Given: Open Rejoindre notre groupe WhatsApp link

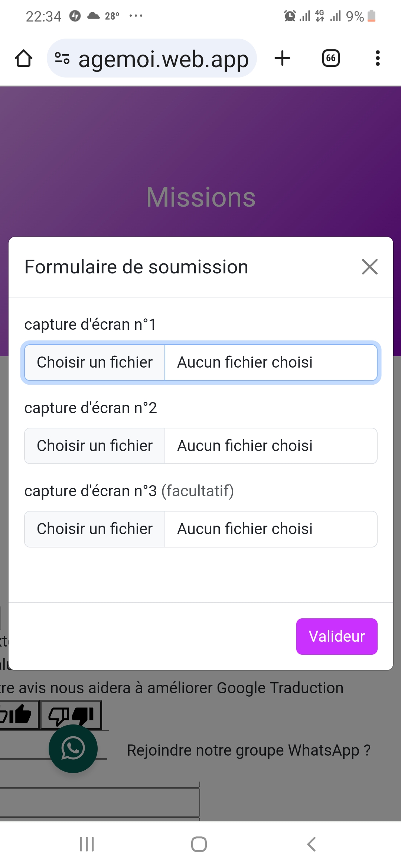Looking at the screenshot, I should click(x=248, y=750).
